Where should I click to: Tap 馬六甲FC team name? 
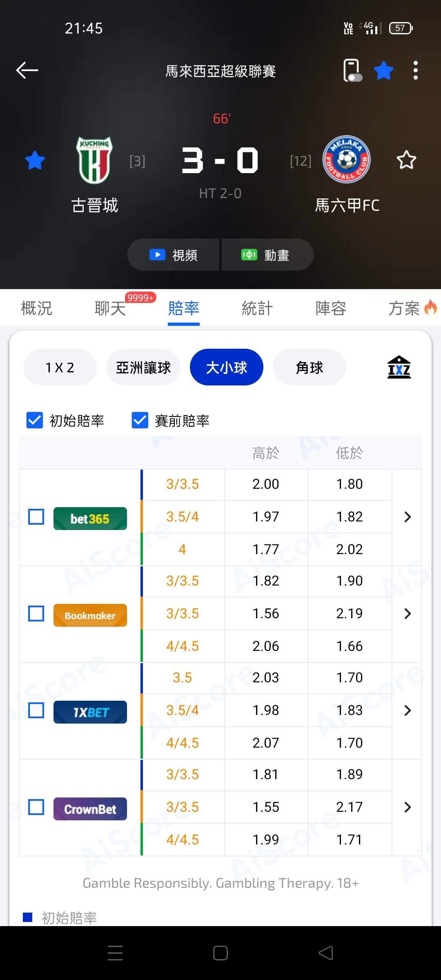point(347,205)
